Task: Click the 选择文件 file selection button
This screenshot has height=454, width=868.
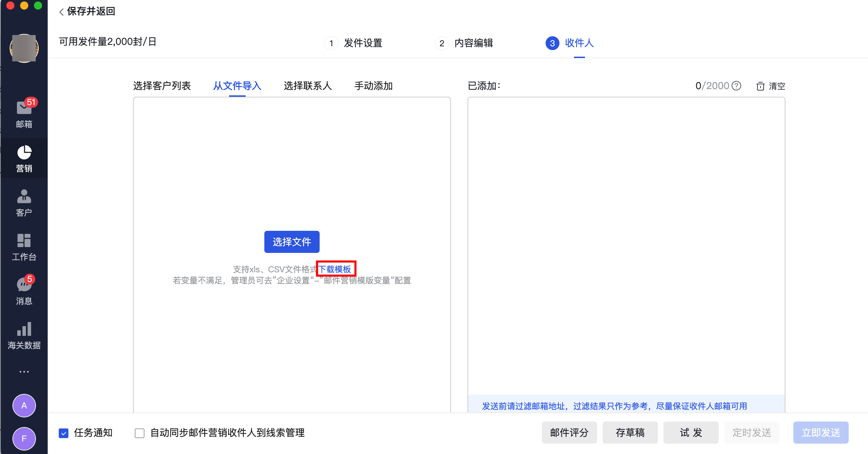Action: pyautogui.click(x=292, y=242)
